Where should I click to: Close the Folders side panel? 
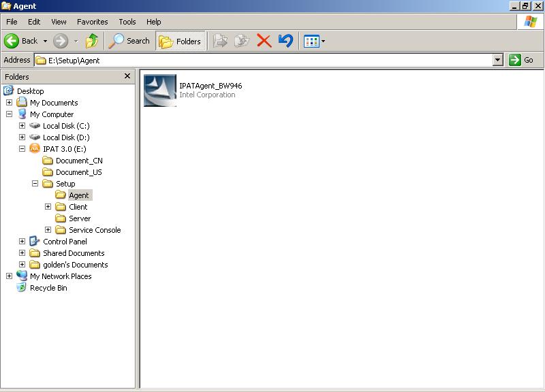(x=127, y=76)
